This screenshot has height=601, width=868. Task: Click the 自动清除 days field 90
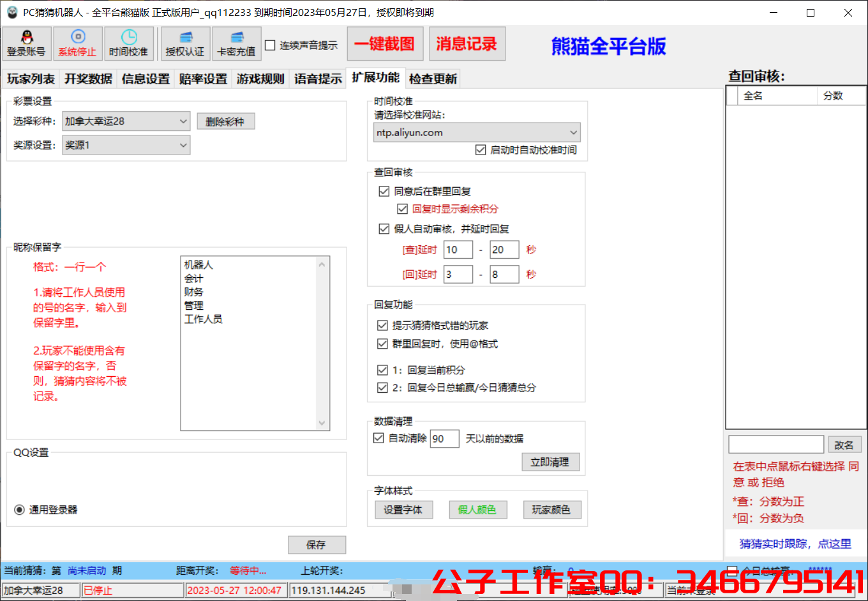point(444,439)
